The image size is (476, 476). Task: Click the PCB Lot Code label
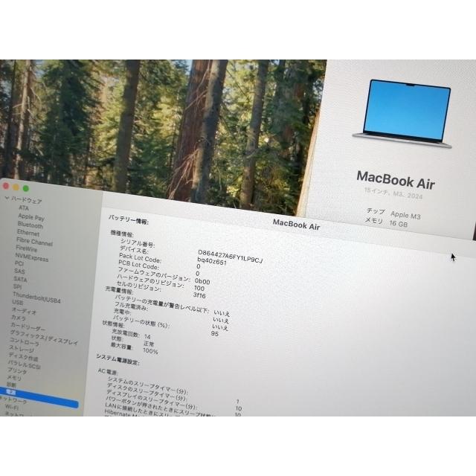[x=138, y=265]
